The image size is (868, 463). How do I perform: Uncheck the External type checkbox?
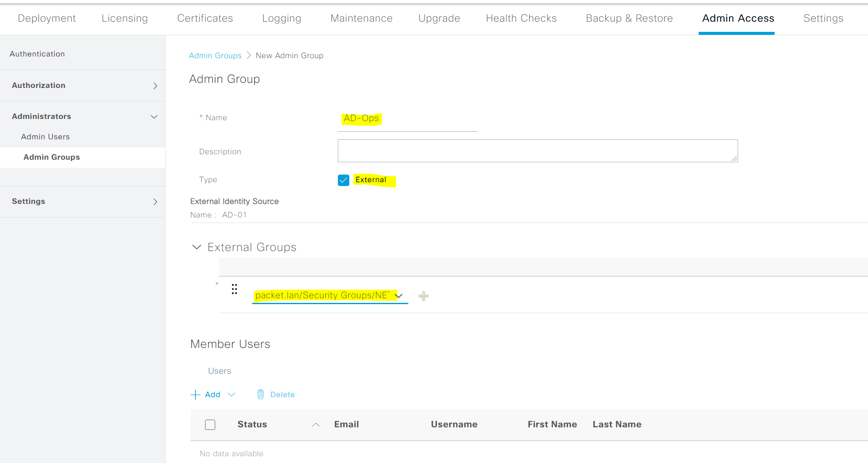343,180
